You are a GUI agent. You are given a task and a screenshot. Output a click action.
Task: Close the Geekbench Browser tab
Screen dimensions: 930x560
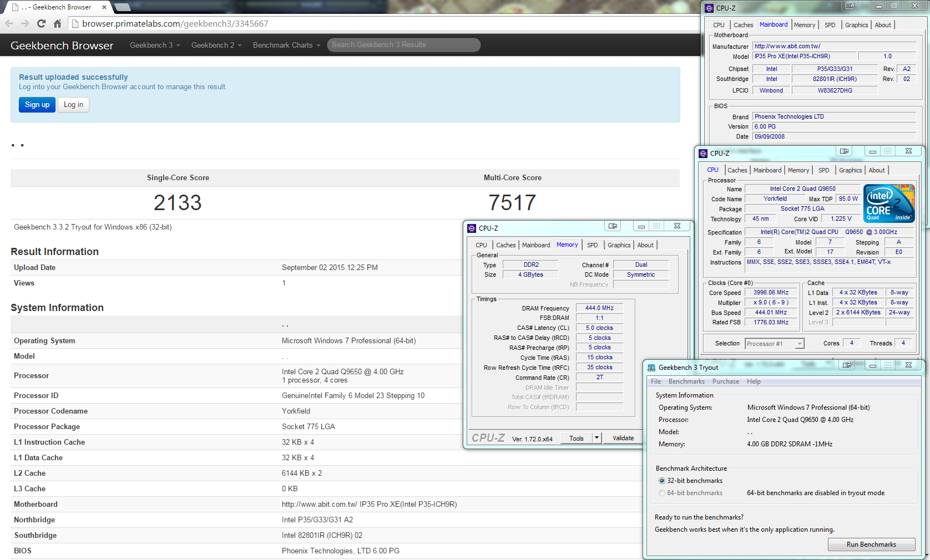click(x=104, y=7)
